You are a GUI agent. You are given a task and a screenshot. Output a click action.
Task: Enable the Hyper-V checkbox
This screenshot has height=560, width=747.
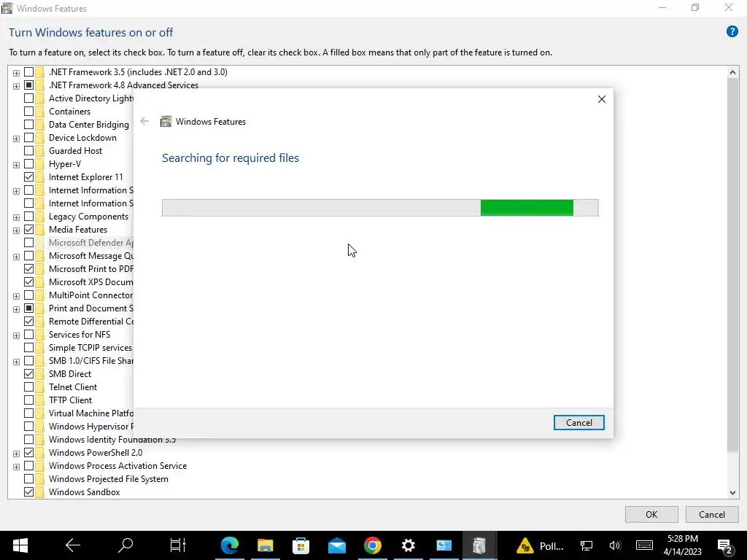click(28, 164)
